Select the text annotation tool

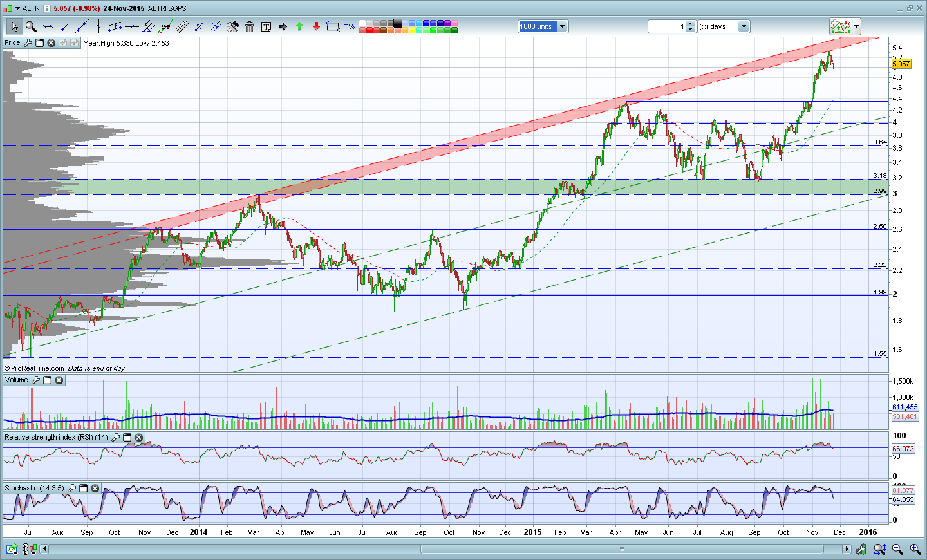tap(266, 26)
